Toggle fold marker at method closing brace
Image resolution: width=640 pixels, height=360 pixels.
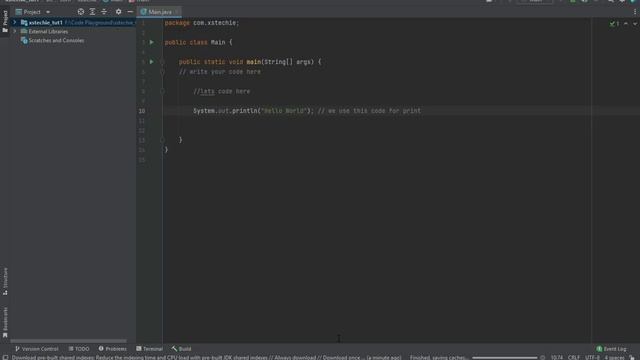pyautogui.click(x=162, y=140)
